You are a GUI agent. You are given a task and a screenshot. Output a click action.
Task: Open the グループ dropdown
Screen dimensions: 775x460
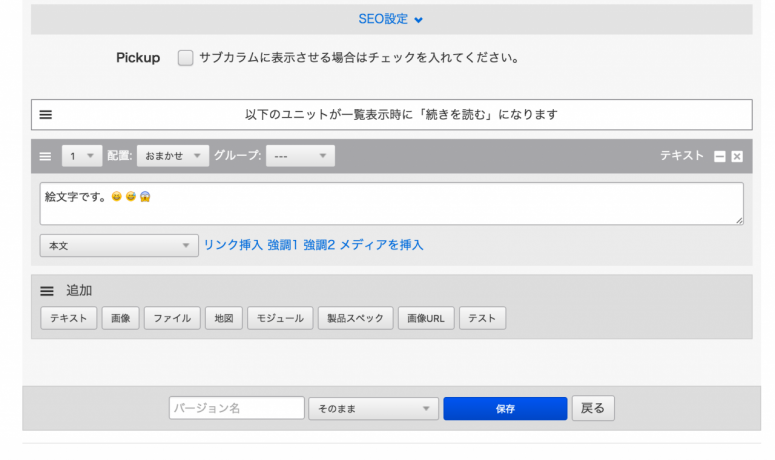tap(300, 156)
